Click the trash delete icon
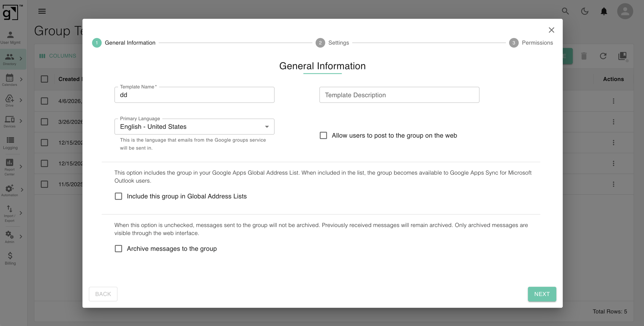Image resolution: width=644 pixels, height=326 pixels. (x=584, y=56)
